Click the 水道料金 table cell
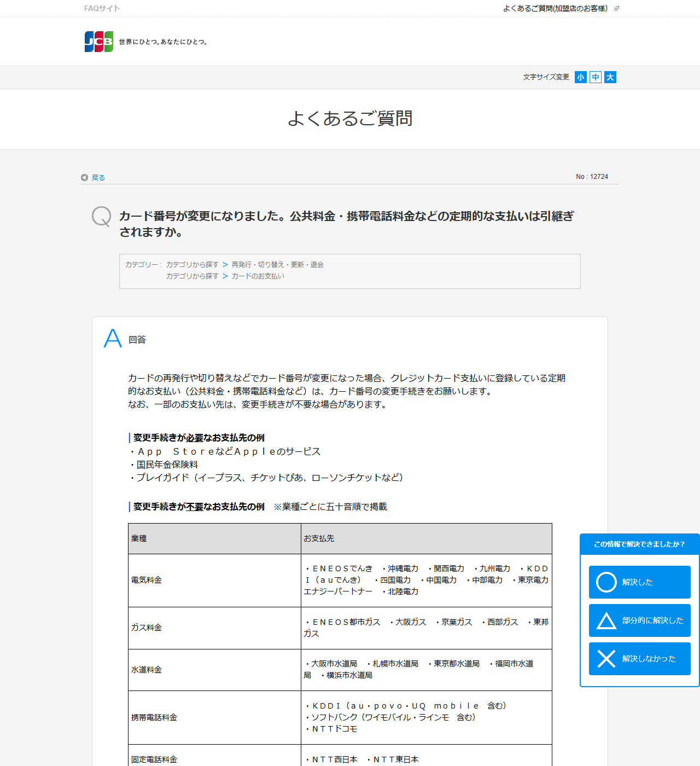 tap(215, 670)
